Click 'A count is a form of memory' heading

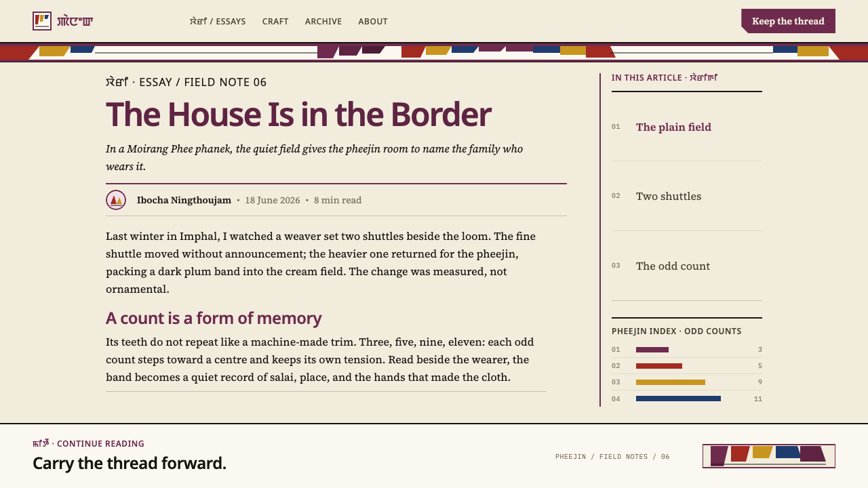tap(214, 318)
